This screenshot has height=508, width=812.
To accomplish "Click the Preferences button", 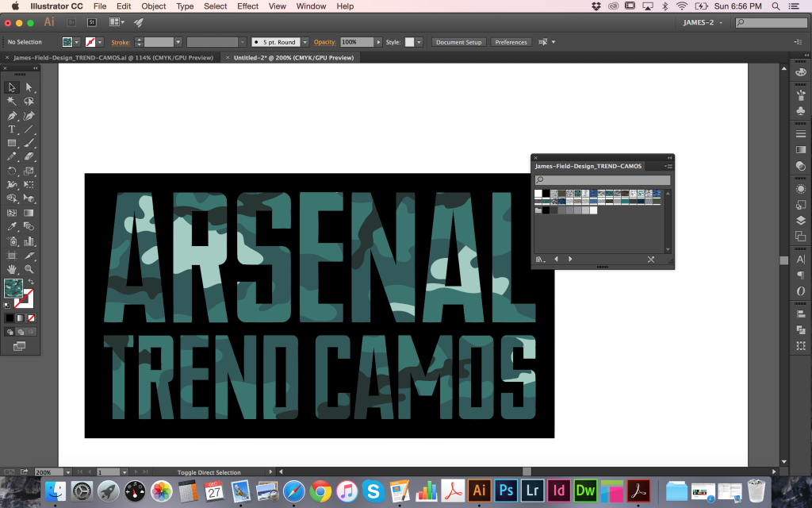I will [x=511, y=42].
